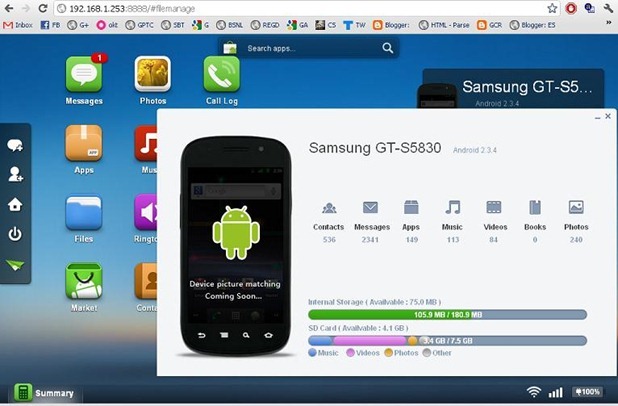Click the Messages icon showing 2341
Viewport: 618px width, 406px height.
(x=370, y=207)
